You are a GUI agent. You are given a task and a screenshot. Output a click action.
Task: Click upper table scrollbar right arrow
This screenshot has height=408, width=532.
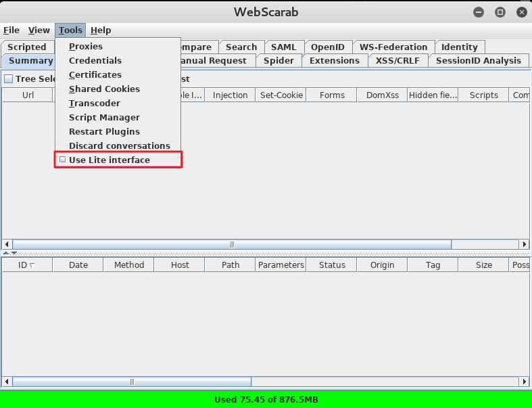click(x=524, y=244)
